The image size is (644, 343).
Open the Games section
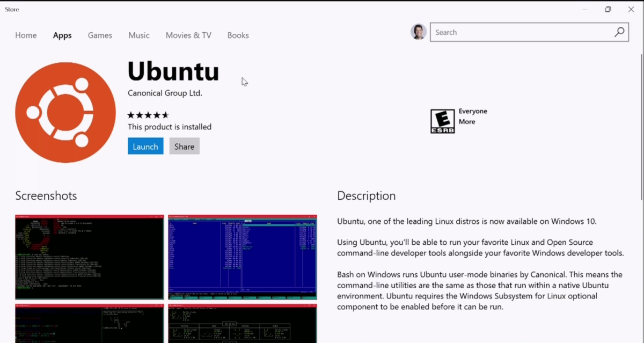pos(100,35)
